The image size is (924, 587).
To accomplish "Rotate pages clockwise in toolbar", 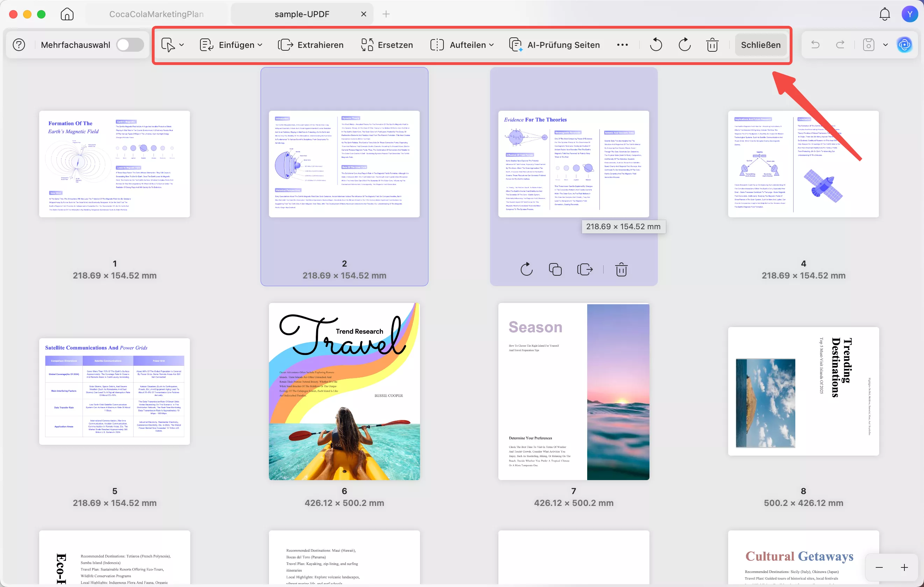I will (684, 45).
